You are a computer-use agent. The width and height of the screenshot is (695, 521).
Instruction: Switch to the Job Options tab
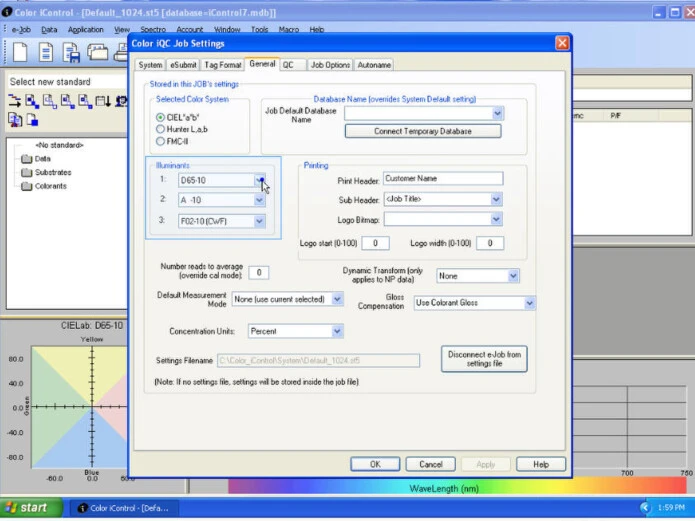point(330,65)
